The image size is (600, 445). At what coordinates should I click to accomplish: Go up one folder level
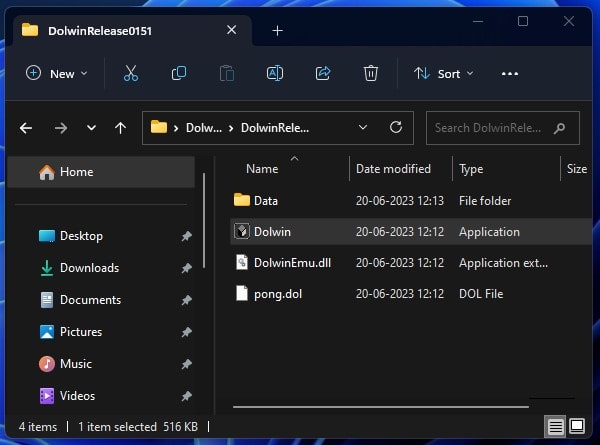(121, 128)
